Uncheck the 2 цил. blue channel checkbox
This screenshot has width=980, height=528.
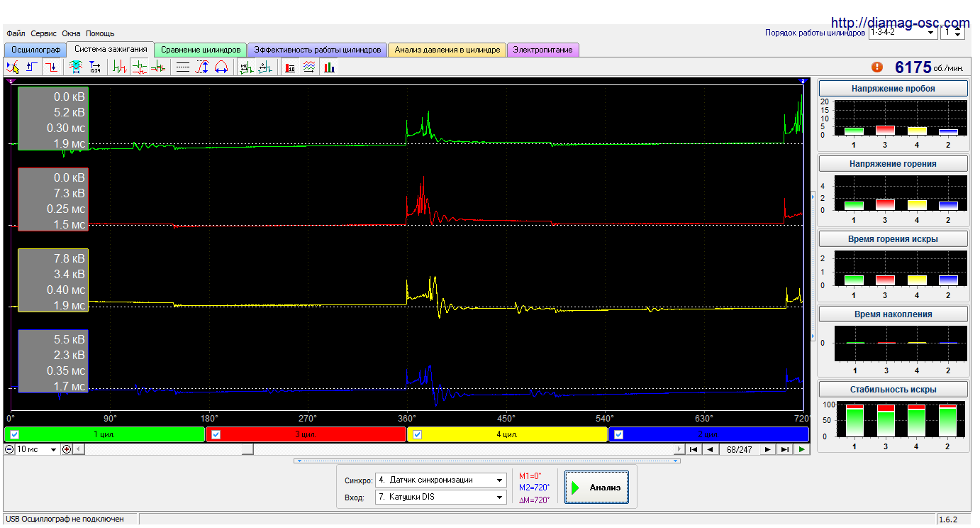pyautogui.click(x=618, y=434)
